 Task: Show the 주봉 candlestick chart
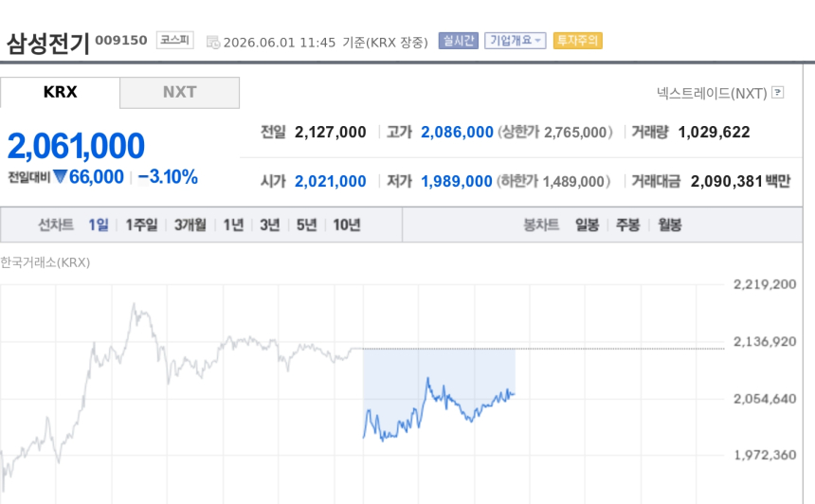point(628,225)
